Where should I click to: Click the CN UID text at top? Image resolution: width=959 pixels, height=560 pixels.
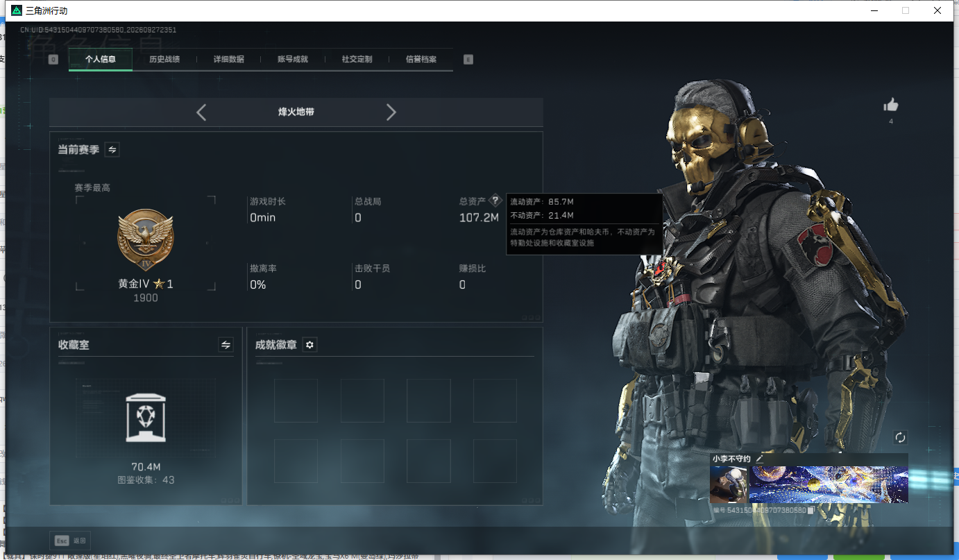[x=98, y=30]
